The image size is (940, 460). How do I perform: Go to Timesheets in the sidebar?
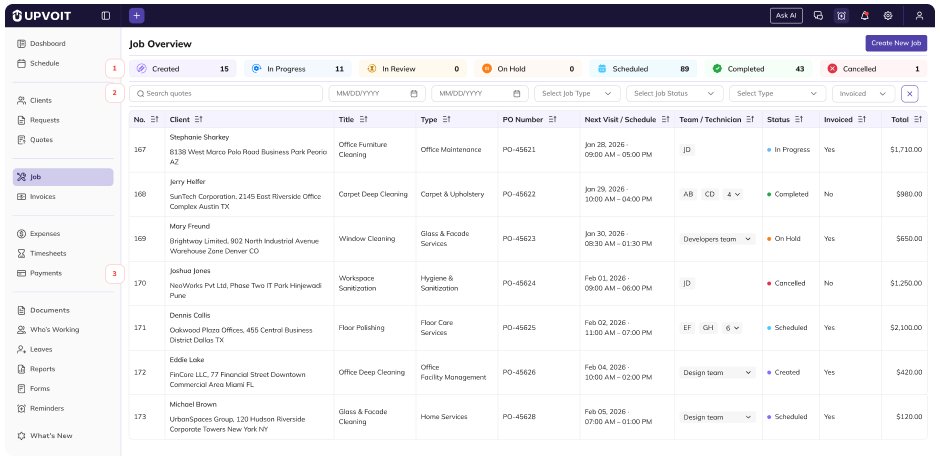pyautogui.click(x=47, y=254)
